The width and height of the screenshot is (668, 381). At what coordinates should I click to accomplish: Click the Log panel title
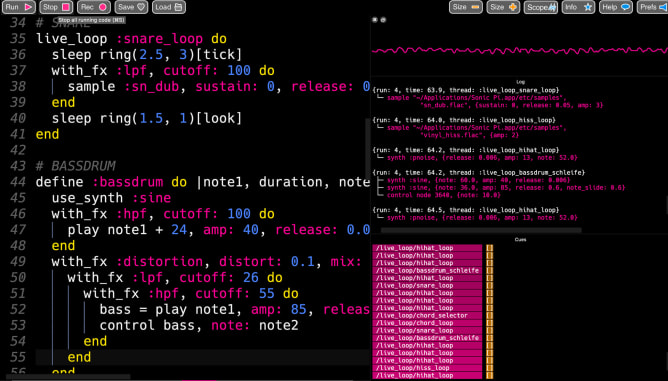(x=520, y=81)
